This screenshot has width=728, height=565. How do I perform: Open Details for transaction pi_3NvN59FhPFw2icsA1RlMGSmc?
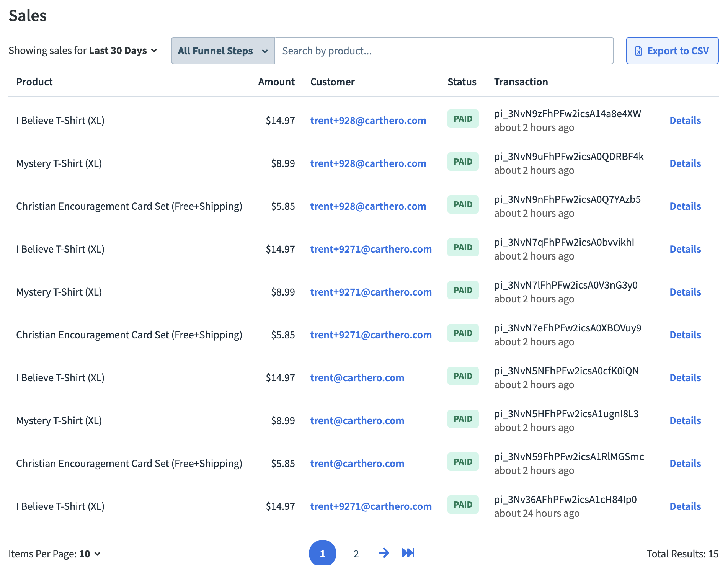coord(685,464)
